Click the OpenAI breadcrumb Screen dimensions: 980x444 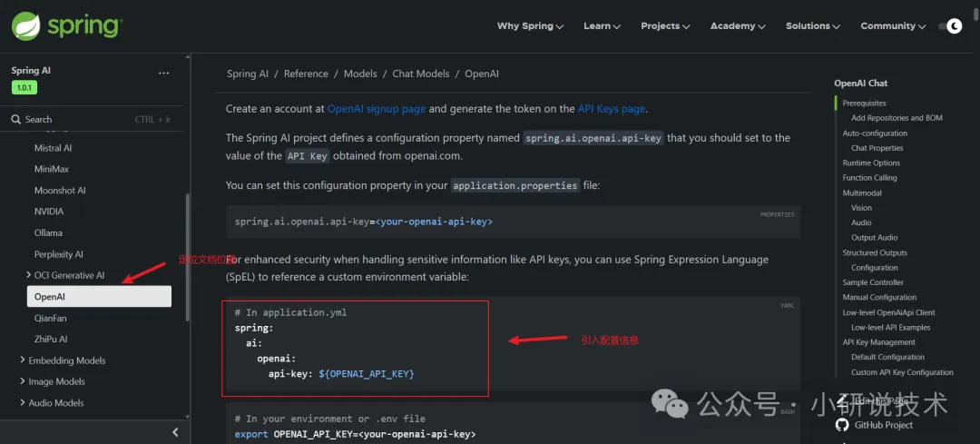pos(482,74)
